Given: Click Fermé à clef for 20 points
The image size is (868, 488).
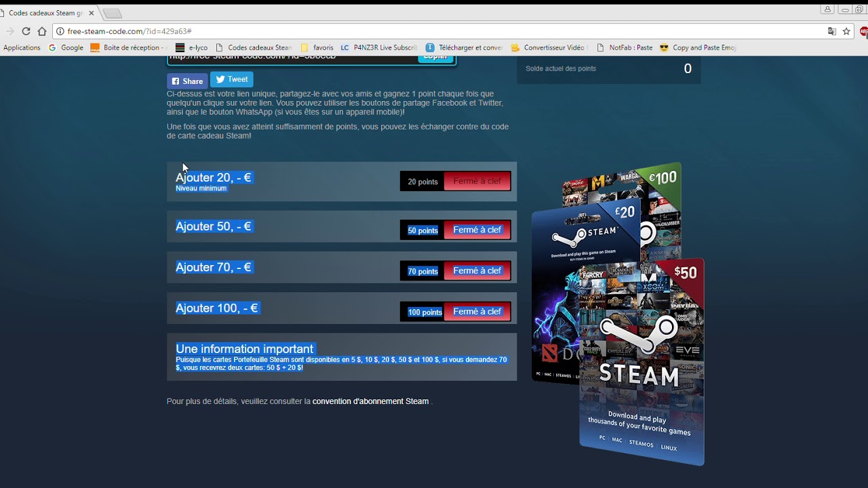Looking at the screenshot, I should 477,181.
